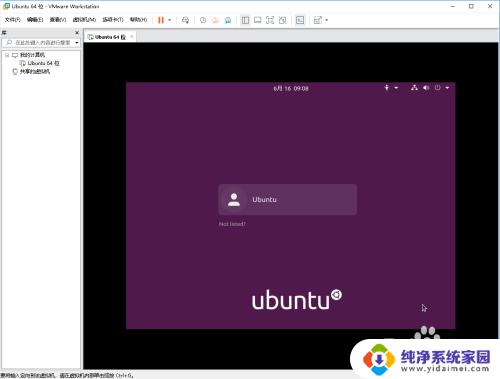Image resolution: width=500 pixels, height=379 pixels.
Task: Switch to Unity mode from the toolbar
Action: coord(283,20)
